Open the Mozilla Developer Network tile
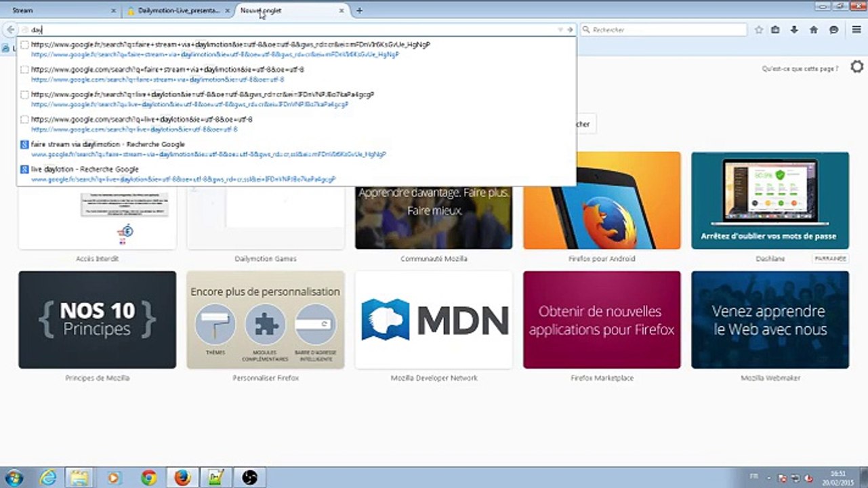This screenshot has width=868, height=488. tap(434, 320)
